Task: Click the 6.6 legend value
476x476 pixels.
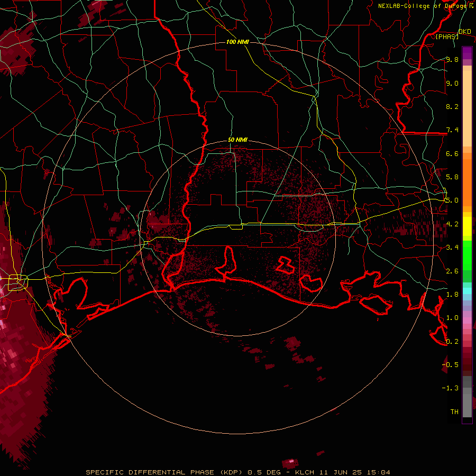Action: [x=452, y=153]
